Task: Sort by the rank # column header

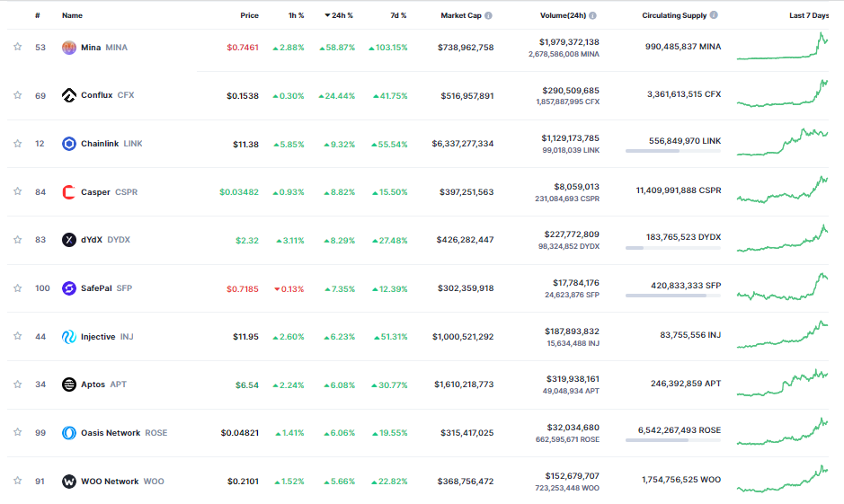Action: tap(38, 16)
